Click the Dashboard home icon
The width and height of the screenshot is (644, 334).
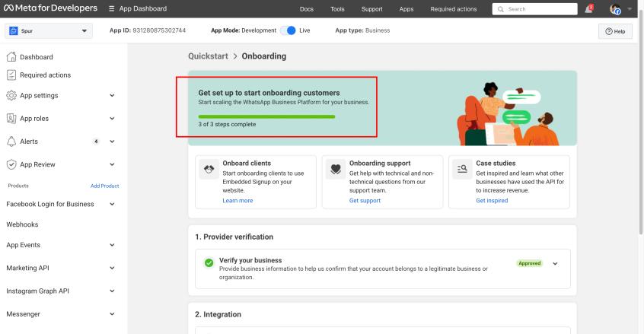pos(11,56)
